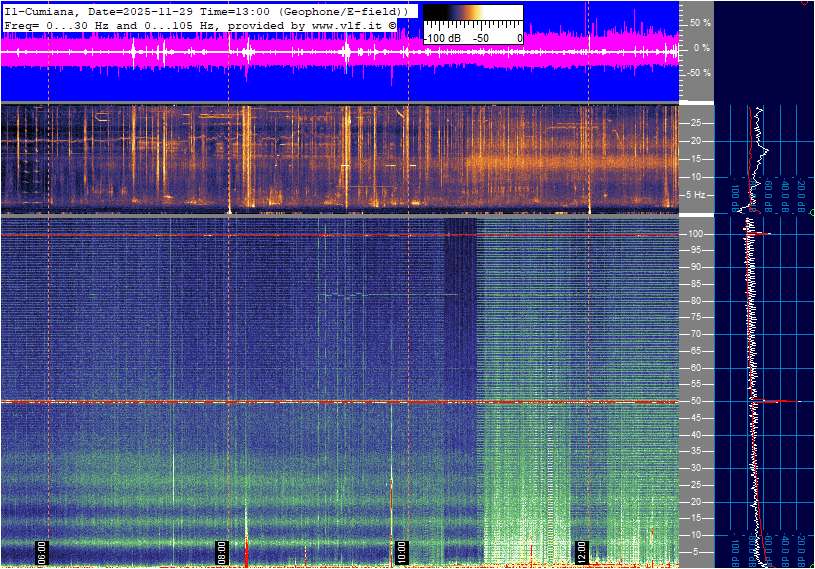Click the 50 Hz frequency axis label

[x=697, y=402]
